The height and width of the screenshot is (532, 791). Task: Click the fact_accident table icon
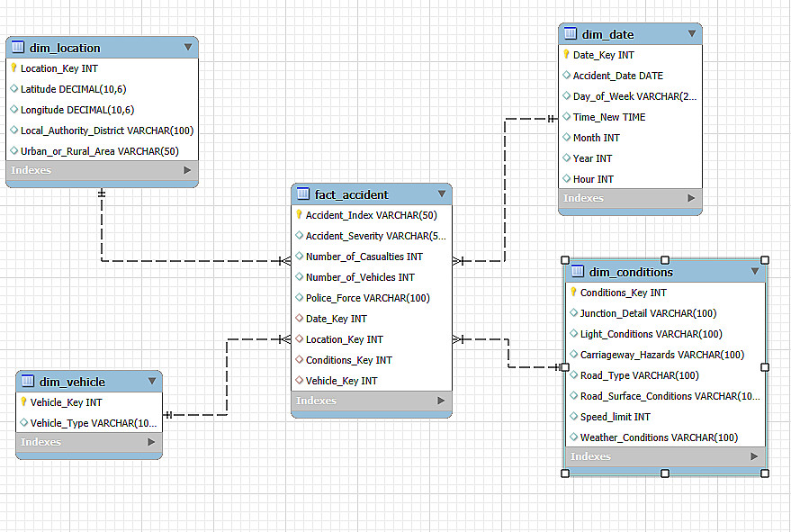point(302,194)
